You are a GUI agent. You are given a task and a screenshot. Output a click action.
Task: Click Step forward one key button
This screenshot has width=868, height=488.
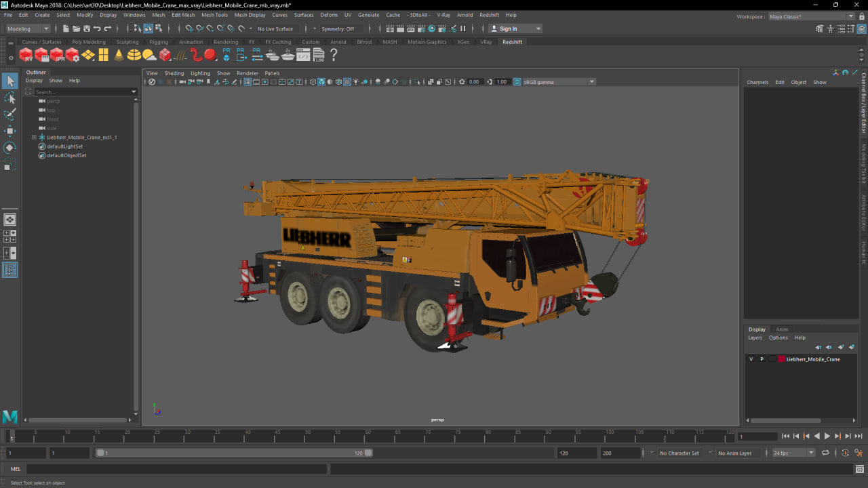click(x=837, y=436)
